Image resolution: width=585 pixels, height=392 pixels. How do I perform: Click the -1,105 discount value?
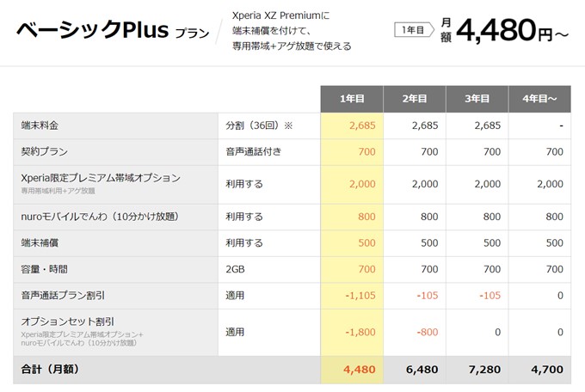point(360,296)
